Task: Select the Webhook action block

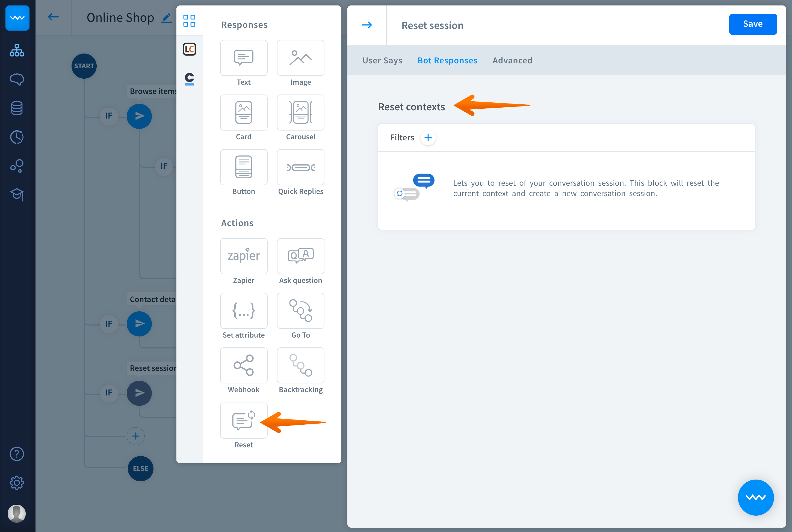Action: [244, 365]
